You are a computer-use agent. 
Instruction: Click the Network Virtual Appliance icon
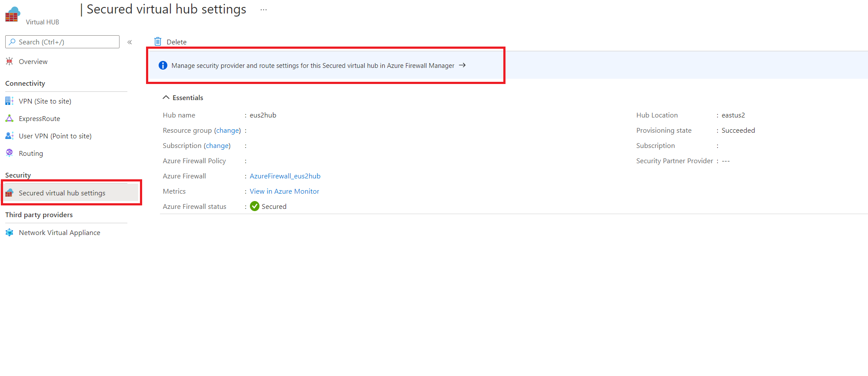10,232
